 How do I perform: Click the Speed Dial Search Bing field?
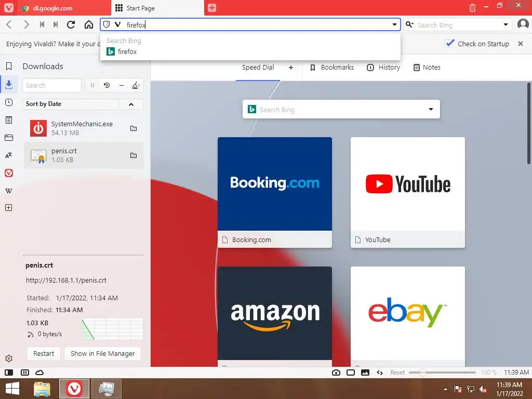(341, 109)
